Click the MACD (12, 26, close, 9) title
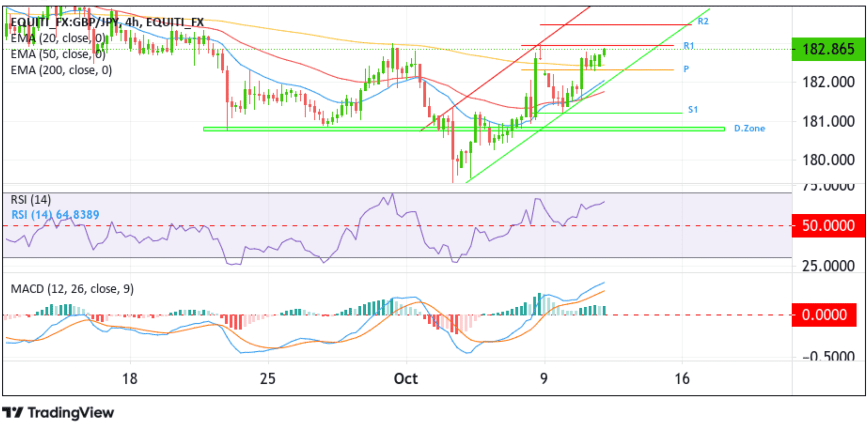The width and height of the screenshot is (868, 432). 72,289
